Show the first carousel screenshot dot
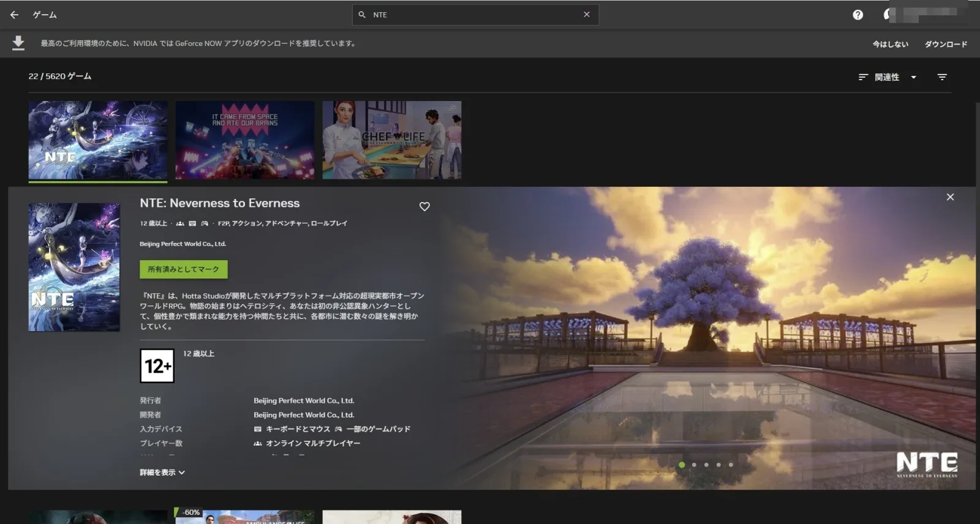This screenshot has width=980, height=524. (x=682, y=465)
